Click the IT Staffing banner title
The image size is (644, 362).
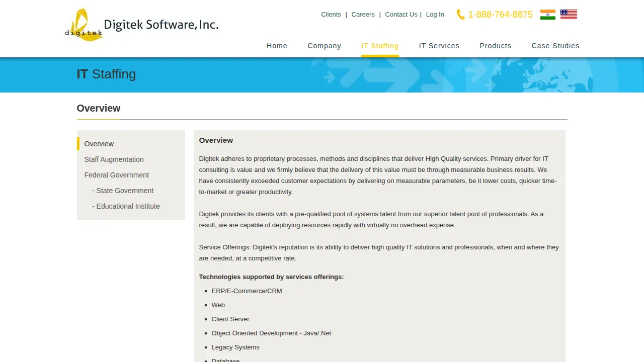pos(106,74)
